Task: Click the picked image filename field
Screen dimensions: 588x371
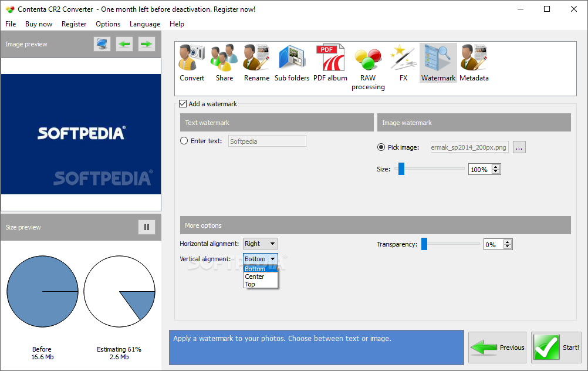Action: tap(469, 147)
